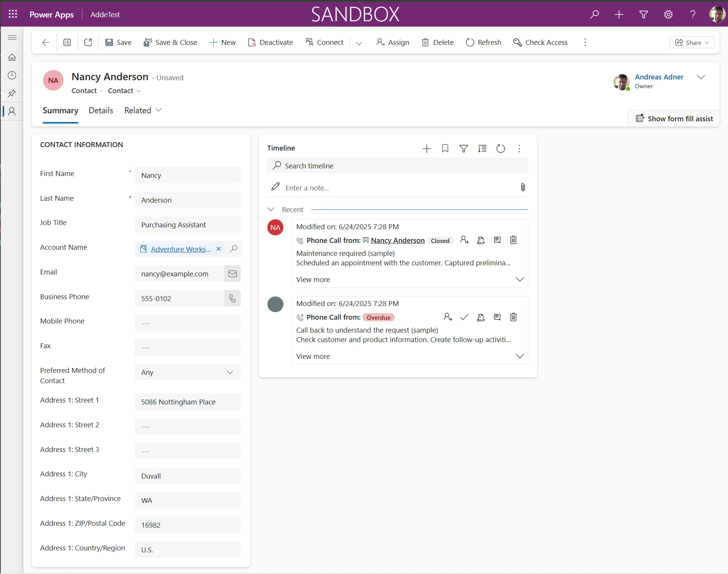Collapse the site map hamburger menu

click(12, 37)
